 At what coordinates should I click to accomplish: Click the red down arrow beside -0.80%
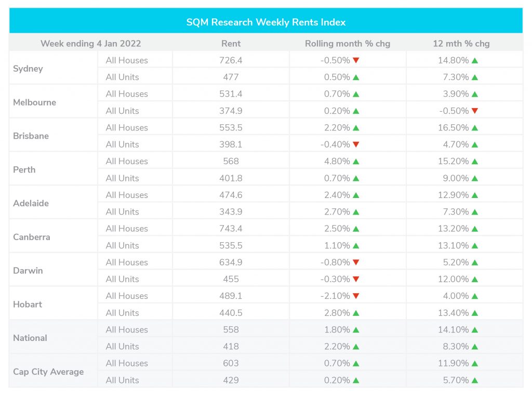(x=356, y=262)
